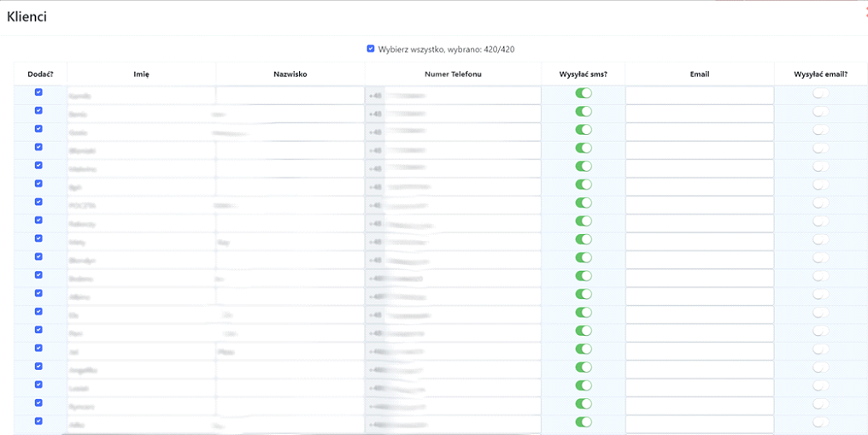The image size is (868, 435).
Task: Select the Nazwisko field in the second row
Action: point(290,114)
